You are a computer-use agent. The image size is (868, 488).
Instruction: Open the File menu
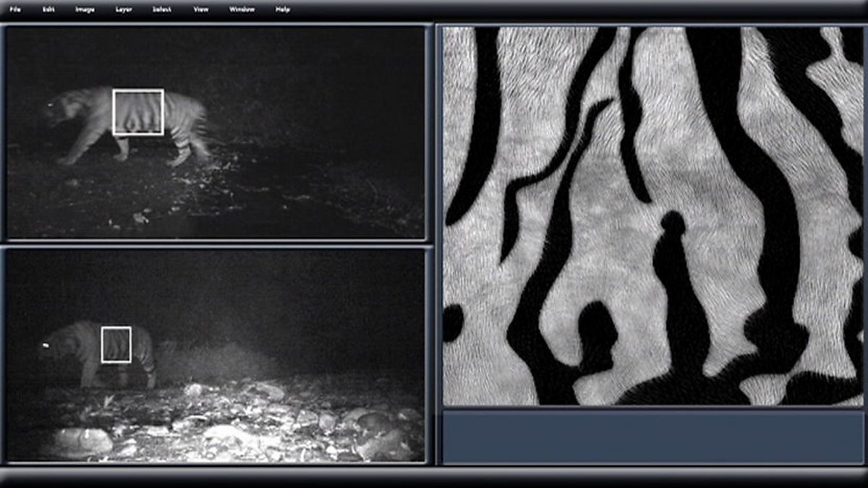[x=15, y=9]
